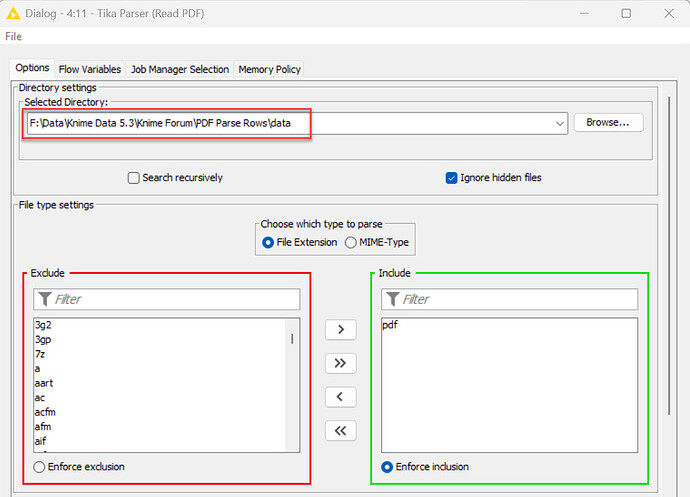Move all extensions to Exclude with double left arrow
Viewport: 690px width, 497px height.
point(341,431)
